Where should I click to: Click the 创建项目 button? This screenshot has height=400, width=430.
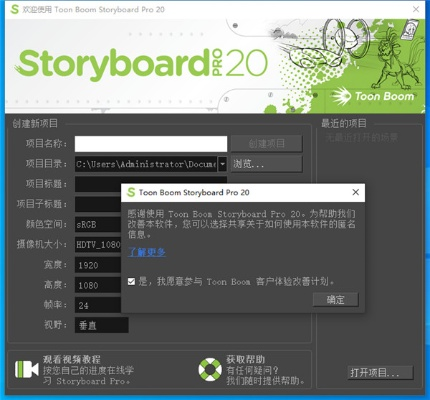tap(267, 144)
